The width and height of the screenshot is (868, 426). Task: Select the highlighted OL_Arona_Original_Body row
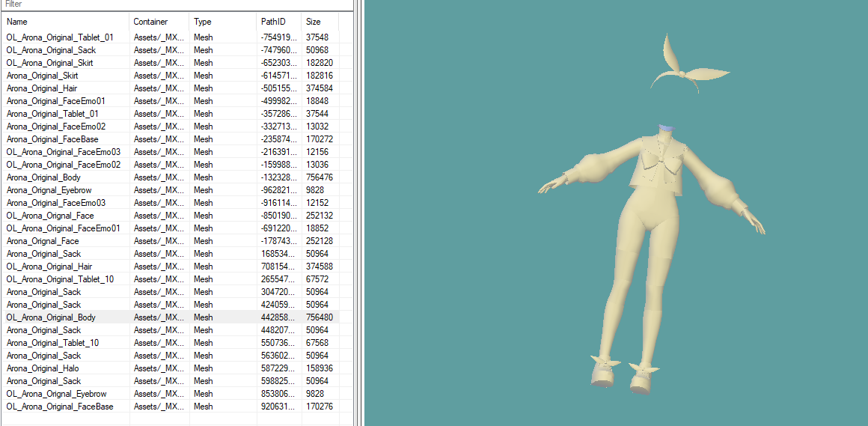(171, 317)
